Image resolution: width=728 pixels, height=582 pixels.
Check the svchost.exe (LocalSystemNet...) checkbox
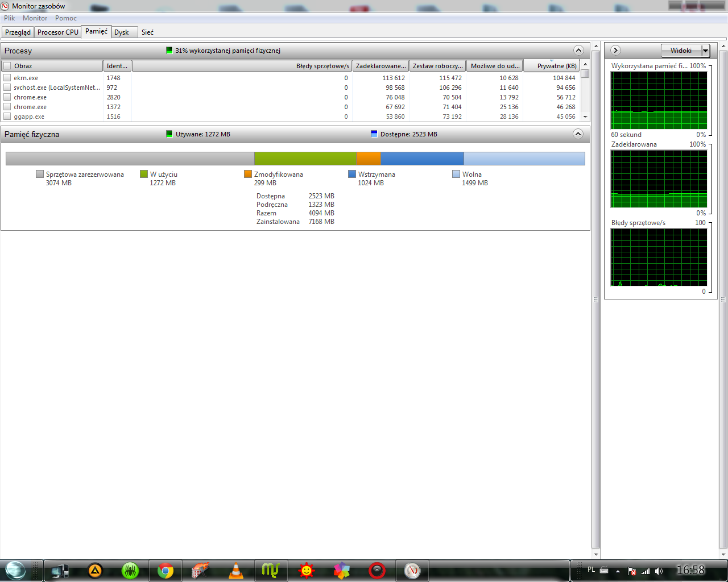tap(7, 88)
